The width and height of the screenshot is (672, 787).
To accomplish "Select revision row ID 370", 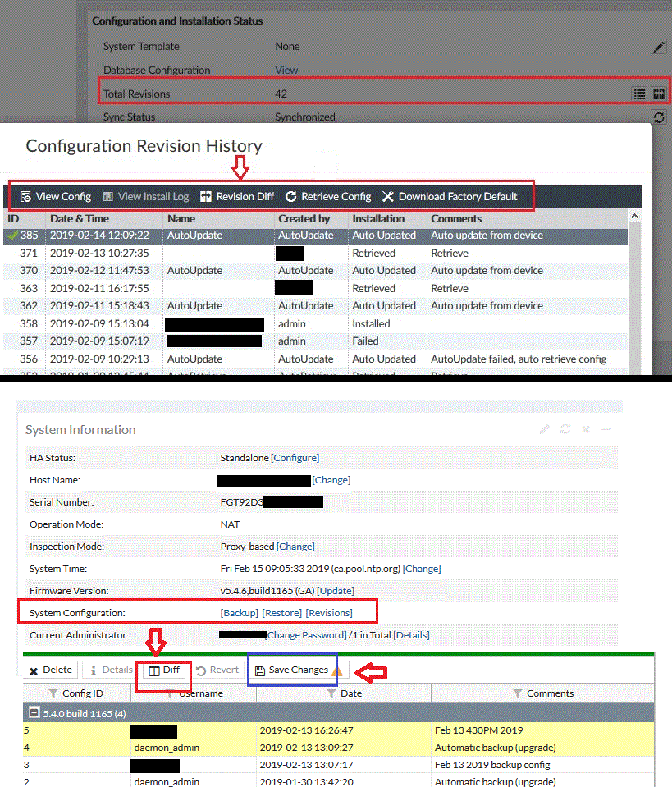I will pyautogui.click(x=315, y=271).
